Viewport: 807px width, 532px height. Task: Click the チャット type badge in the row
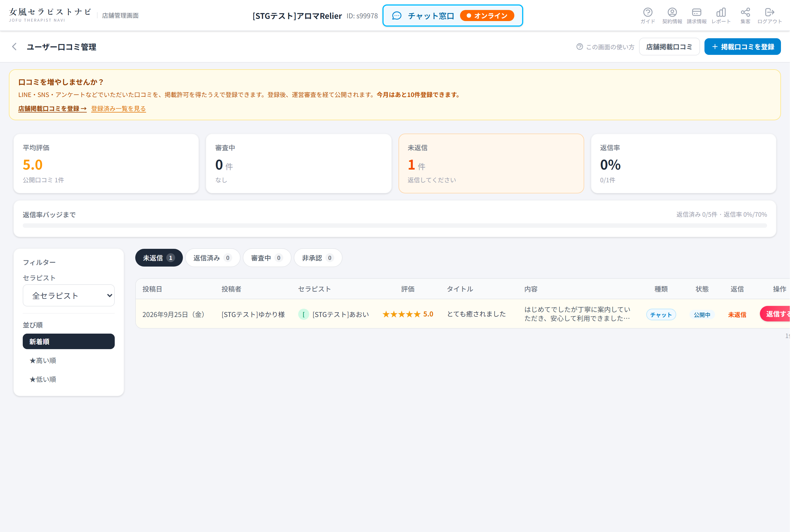coord(661,314)
